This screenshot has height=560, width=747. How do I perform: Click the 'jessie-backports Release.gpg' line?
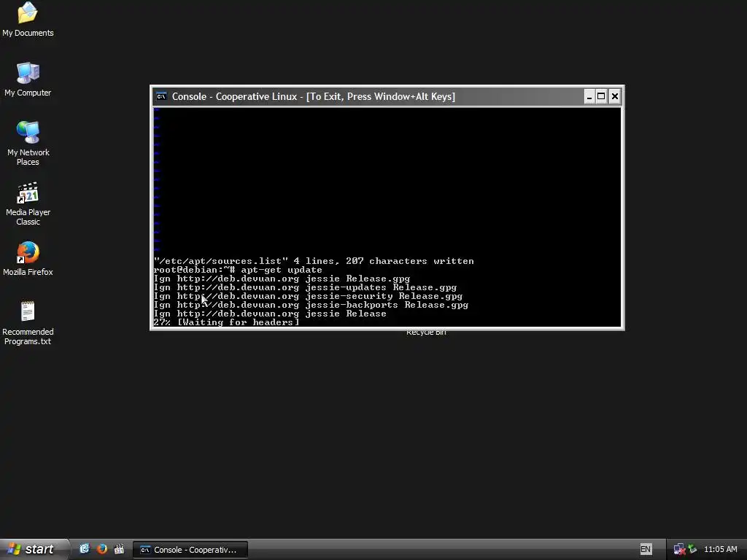311,305
